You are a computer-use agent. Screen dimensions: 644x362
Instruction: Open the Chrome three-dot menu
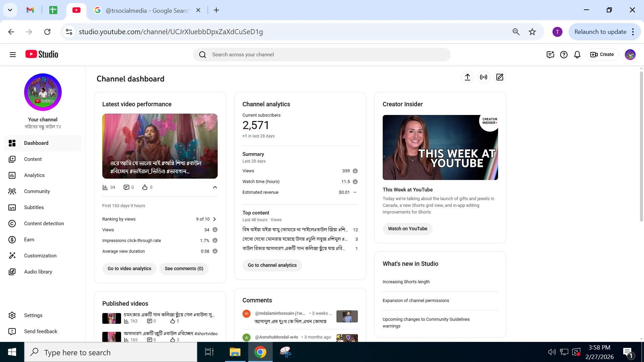coord(633,32)
